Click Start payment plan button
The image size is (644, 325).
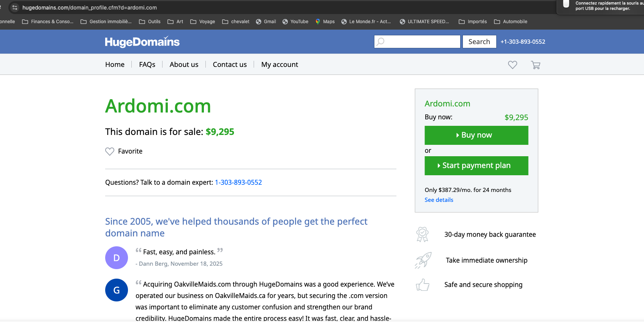tap(476, 166)
